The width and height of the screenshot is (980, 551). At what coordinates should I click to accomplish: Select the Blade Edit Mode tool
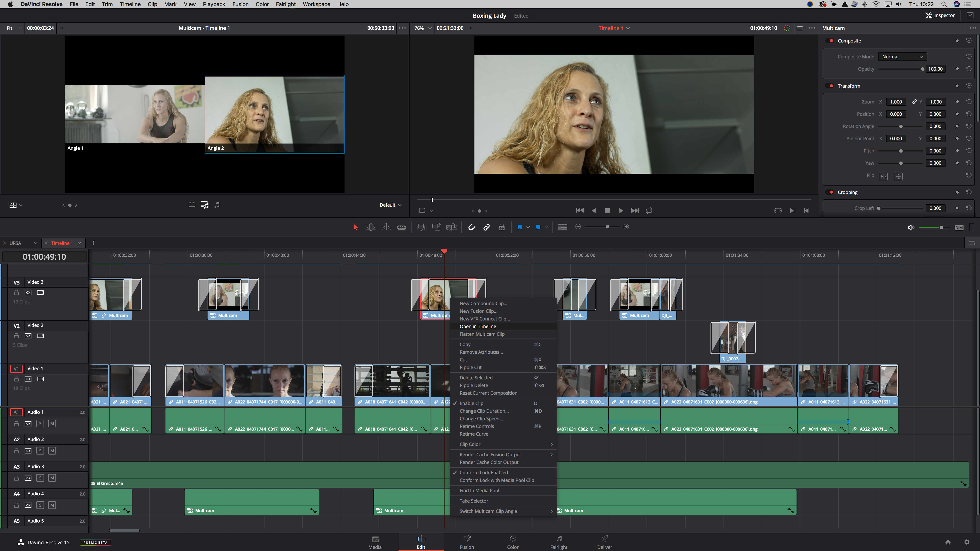click(401, 227)
